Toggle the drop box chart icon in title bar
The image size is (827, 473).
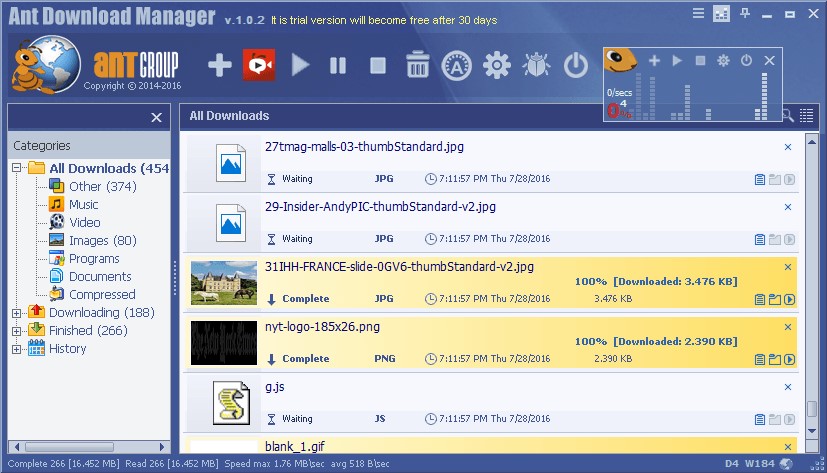721,14
